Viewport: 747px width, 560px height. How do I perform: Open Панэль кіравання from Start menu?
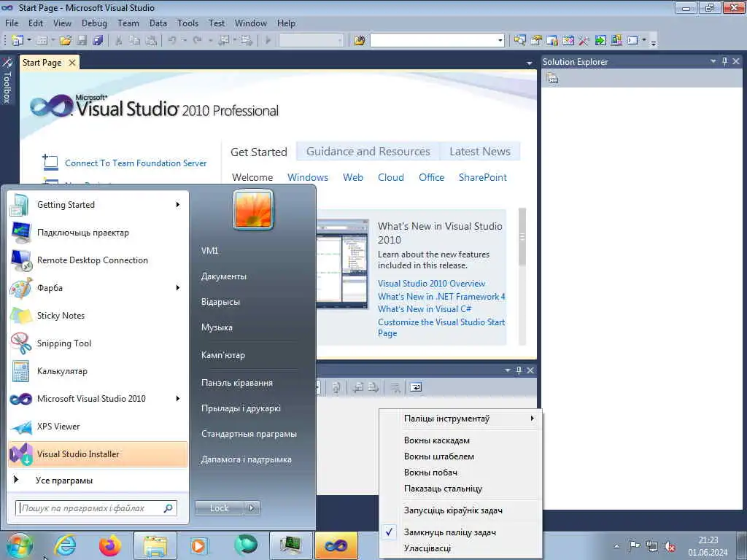[x=237, y=383]
